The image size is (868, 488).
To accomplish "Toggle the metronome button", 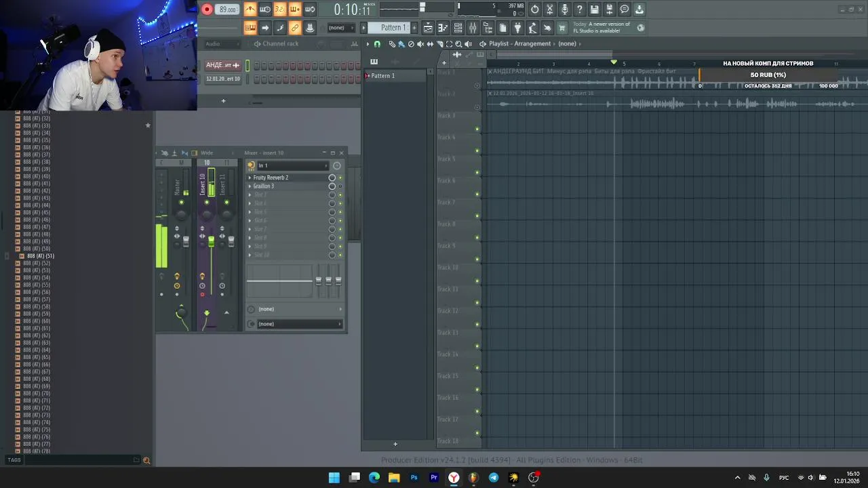I will coord(250,9).
